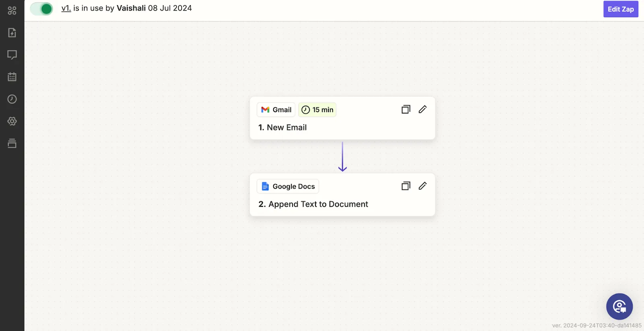Open the versions stack icon in sidebar
This screenshot has height=331, width=644.
(x=12, y=143)
